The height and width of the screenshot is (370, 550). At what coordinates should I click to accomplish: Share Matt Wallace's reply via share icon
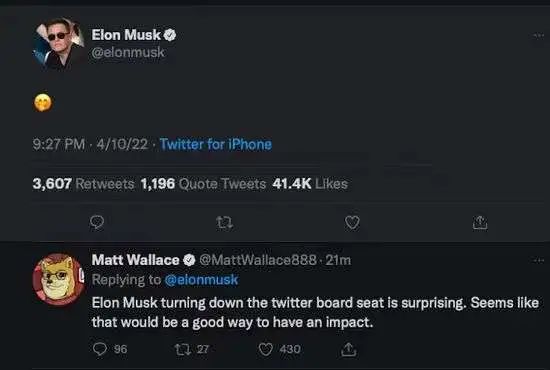pyautogui.click(x=349, y=349)
